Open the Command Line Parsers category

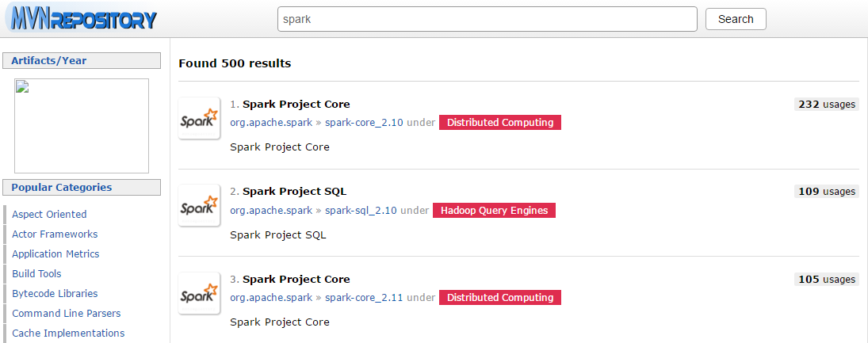[x=67, y=313]
